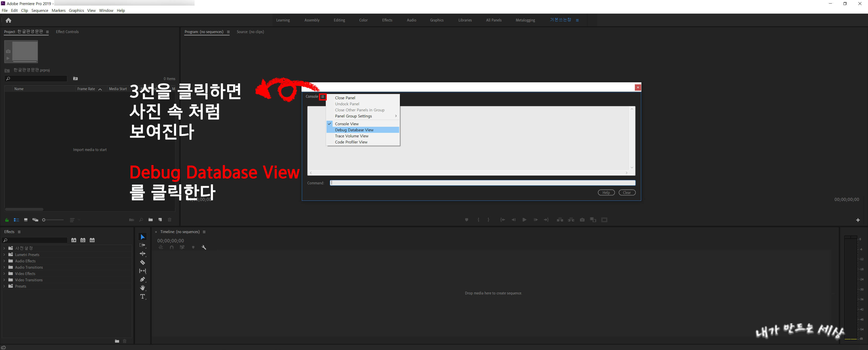
Task: Click the Console Command input field
Action: (482, 183)
